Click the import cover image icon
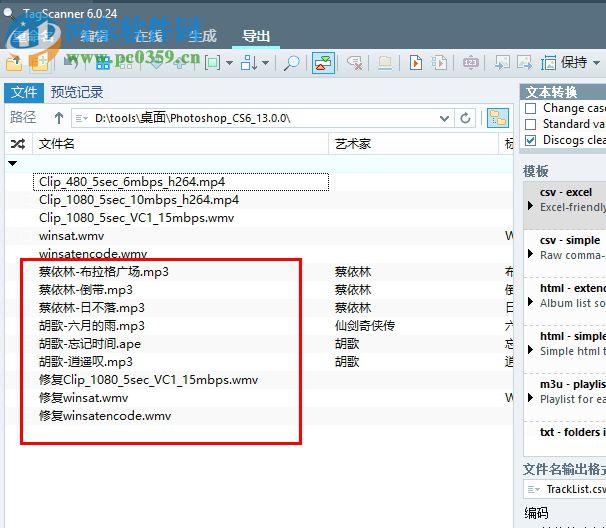Viewport: 606px width, 528px height. [x=502, y=63]
